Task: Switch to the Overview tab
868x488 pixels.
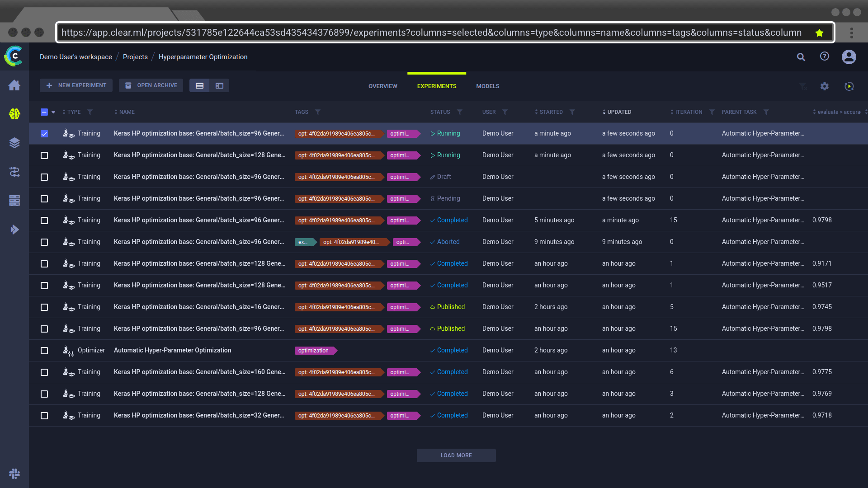Action: pos(382,86)
